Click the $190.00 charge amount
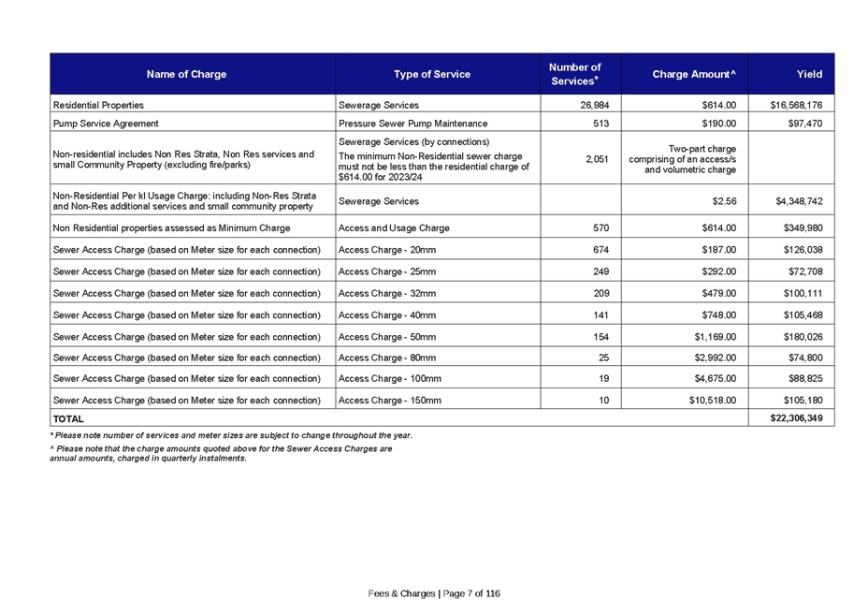 pos(718,124)
